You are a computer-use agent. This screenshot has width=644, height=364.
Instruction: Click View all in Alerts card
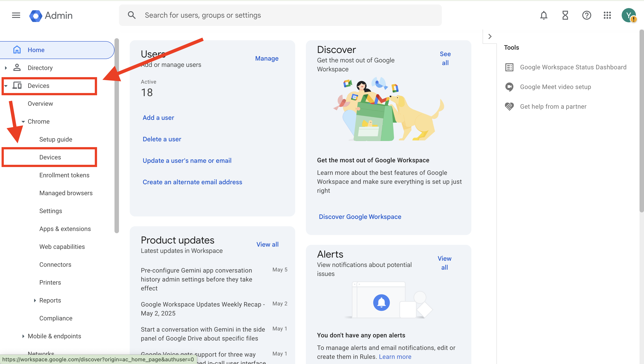[x=445, y=263]
